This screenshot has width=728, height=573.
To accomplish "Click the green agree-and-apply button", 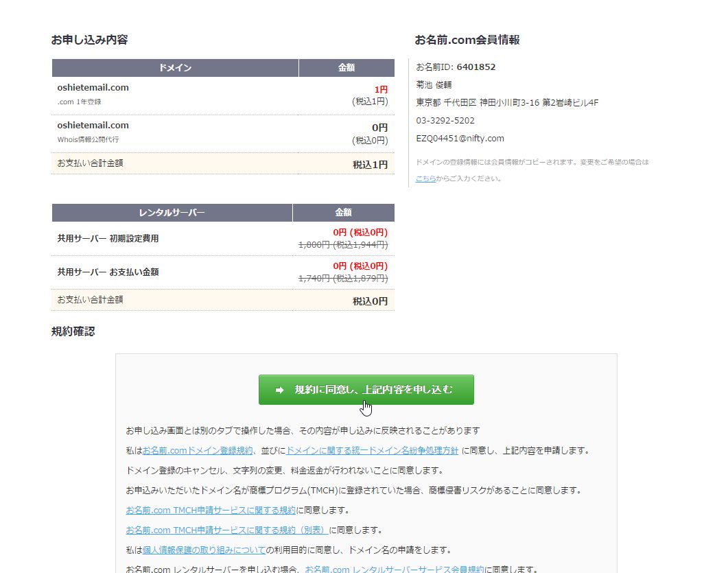I will pos(366,390).
